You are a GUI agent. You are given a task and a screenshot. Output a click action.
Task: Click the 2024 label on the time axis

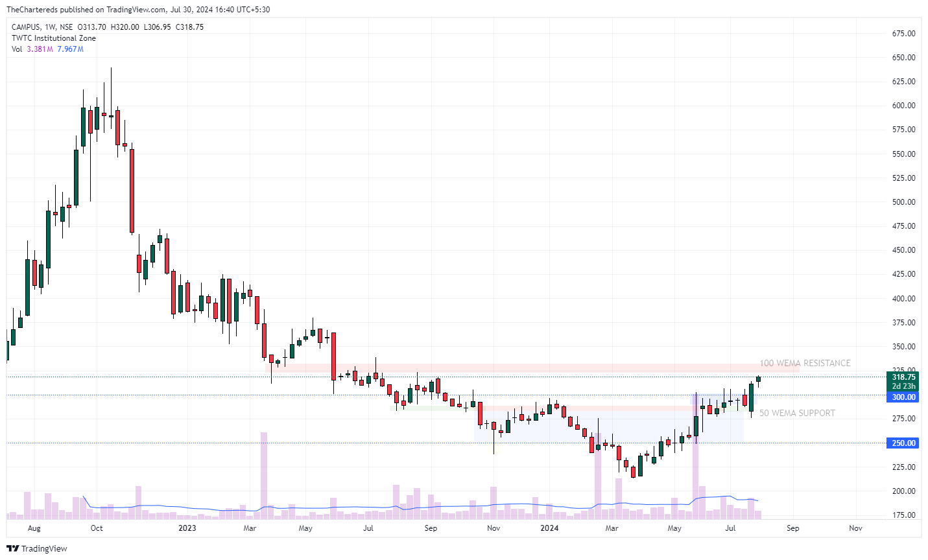click(549, 528)
